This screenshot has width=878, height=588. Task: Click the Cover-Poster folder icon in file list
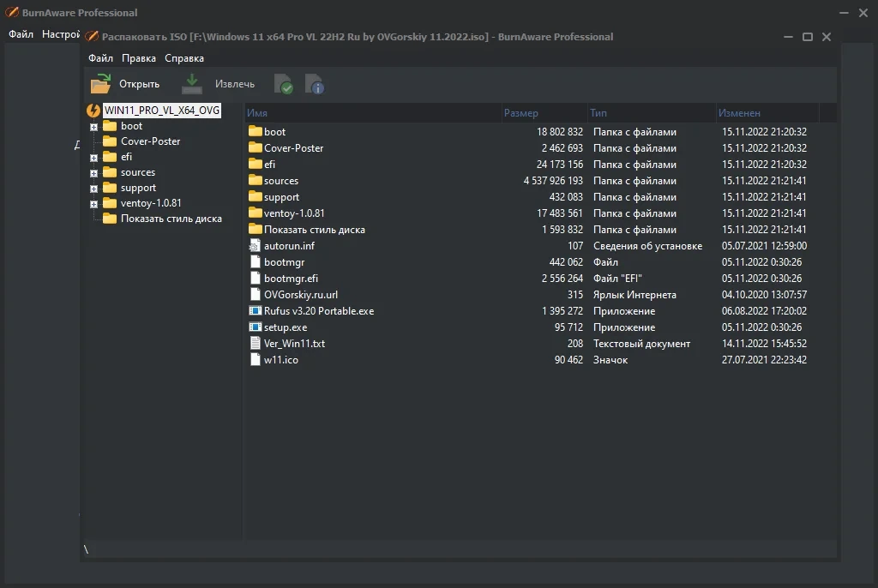pyautogui.click(x=256, y=147)
